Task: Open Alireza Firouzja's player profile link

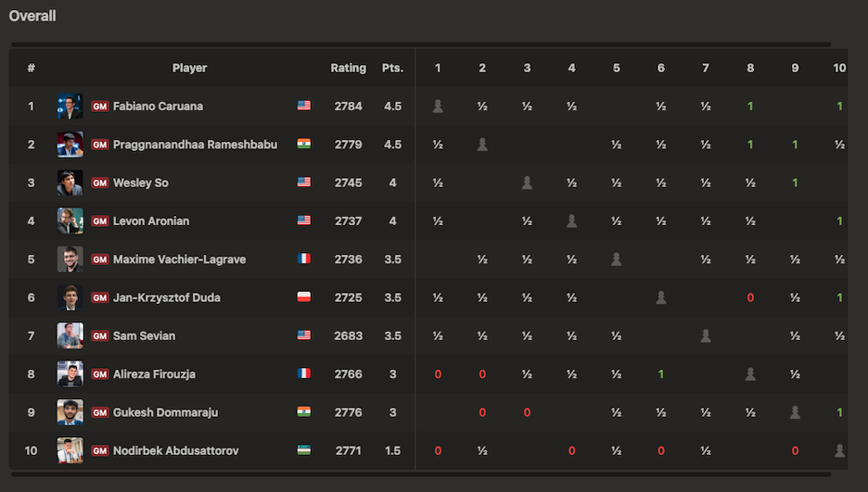Action: click(154, 374)
